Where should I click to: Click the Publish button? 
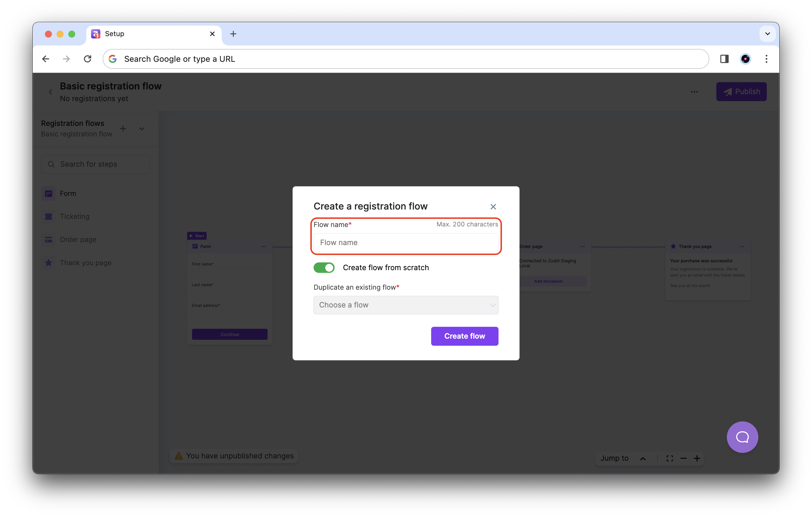(x=741, y=92)
